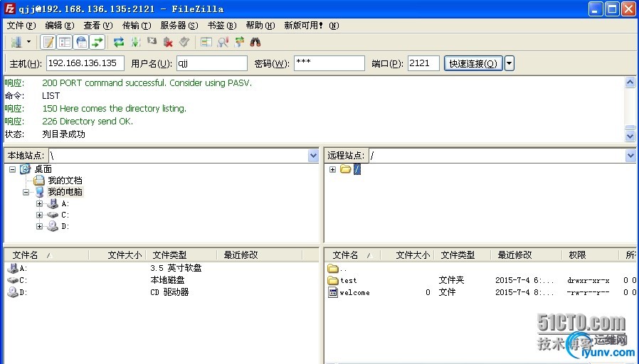Click the process queue icon

click(135, 42)
